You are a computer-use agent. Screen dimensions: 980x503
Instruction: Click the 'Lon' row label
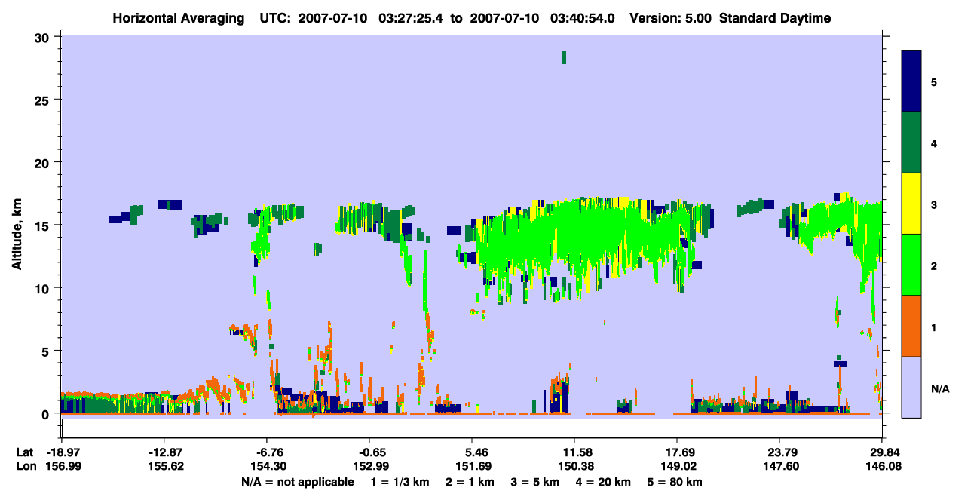point(25,467)
